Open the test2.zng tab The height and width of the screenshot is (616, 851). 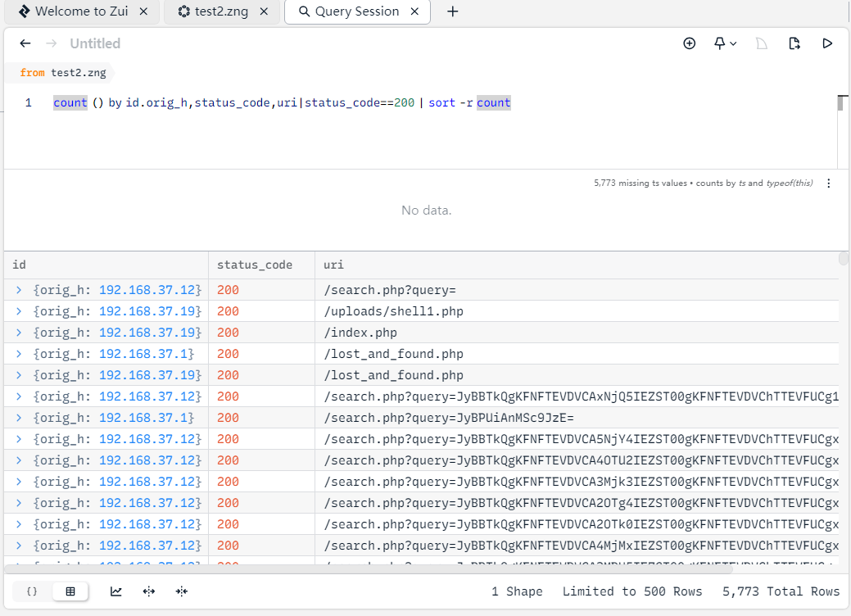[220, 11]
